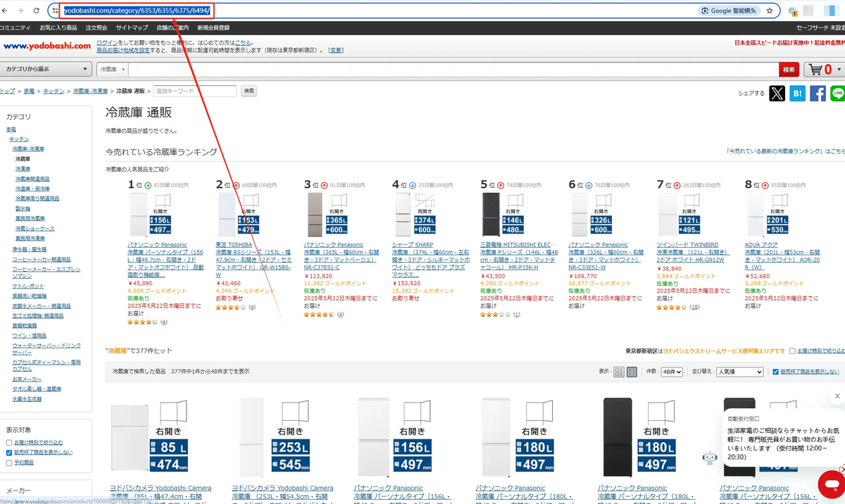Open Yodobashi Camera 85L refrigerator thumbnail
Screen dimensions: 845x504
150,438
